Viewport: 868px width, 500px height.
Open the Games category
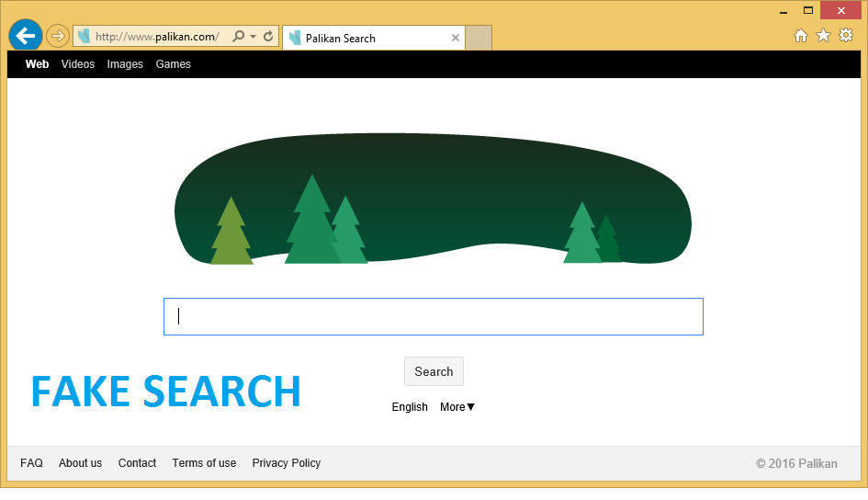click(x=174, y=64)
